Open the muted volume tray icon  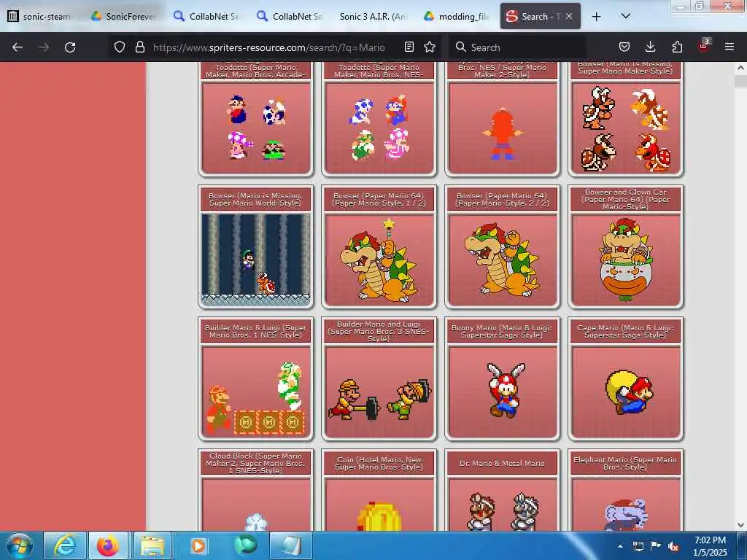tap(673, 547)
